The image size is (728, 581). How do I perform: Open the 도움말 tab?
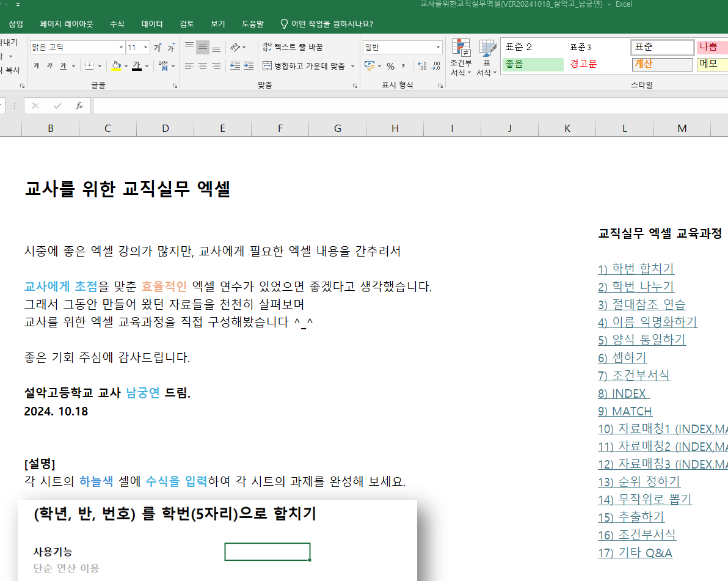tap(253, 24)
